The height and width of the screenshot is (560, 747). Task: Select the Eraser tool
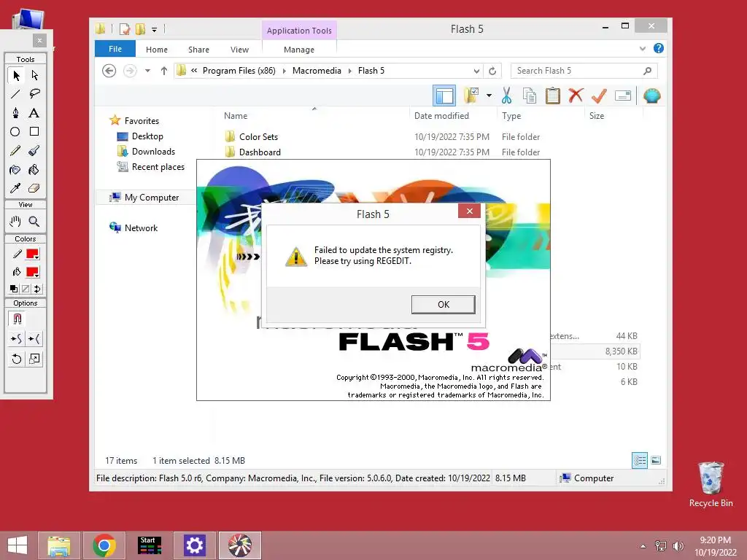tap(34, 188)
